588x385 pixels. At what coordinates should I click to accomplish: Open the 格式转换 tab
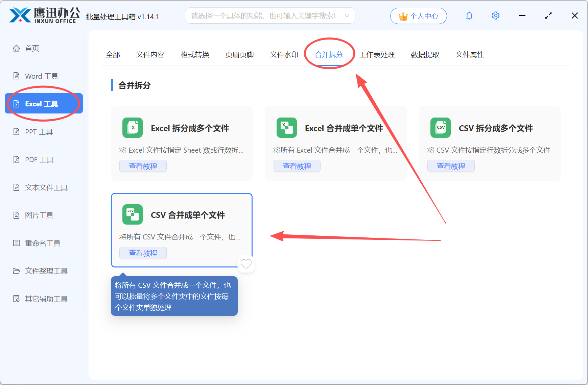(195, 54)
